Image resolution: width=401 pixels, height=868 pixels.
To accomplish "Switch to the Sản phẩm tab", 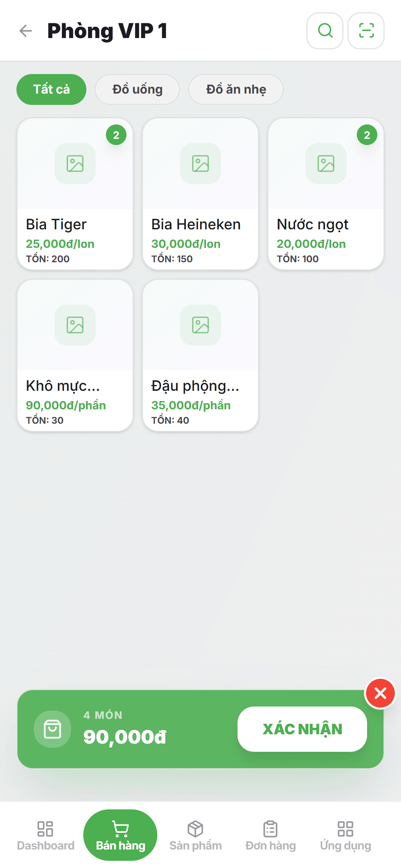I will 195,835.
